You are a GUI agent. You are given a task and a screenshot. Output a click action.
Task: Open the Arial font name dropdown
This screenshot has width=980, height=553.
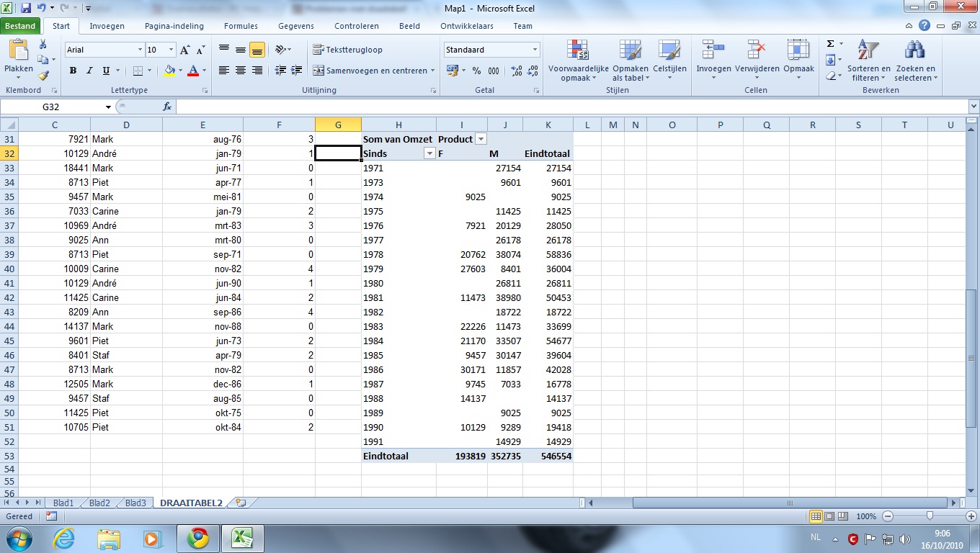tap(141, 50)
